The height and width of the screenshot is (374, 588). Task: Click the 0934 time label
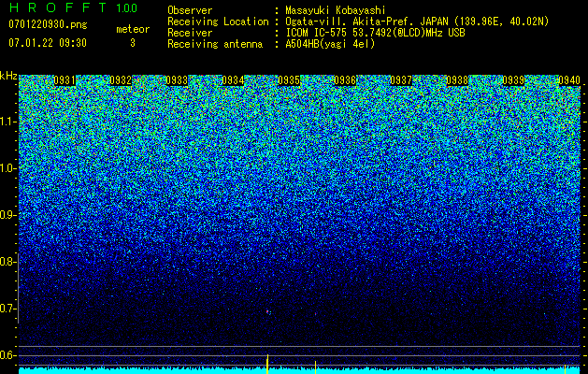pos(233,80)
